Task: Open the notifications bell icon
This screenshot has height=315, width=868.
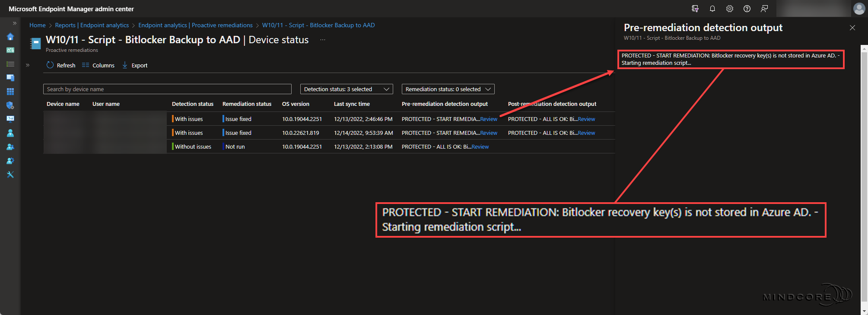Action: (712, 9)
